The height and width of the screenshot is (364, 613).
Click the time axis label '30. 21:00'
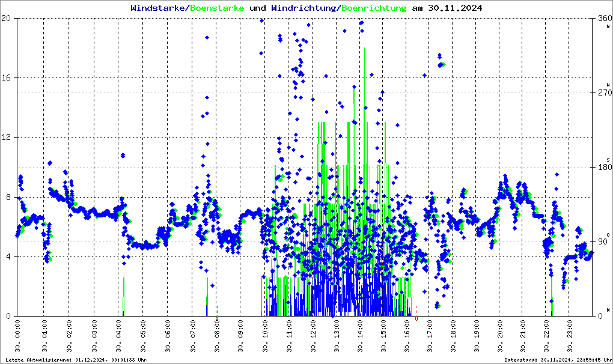[x=523, y=336]
